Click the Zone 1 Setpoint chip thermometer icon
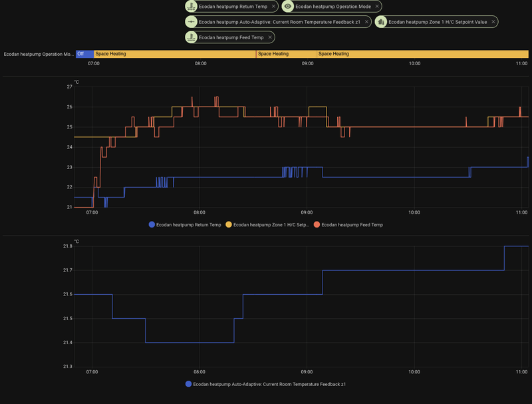 coord(381,22)
